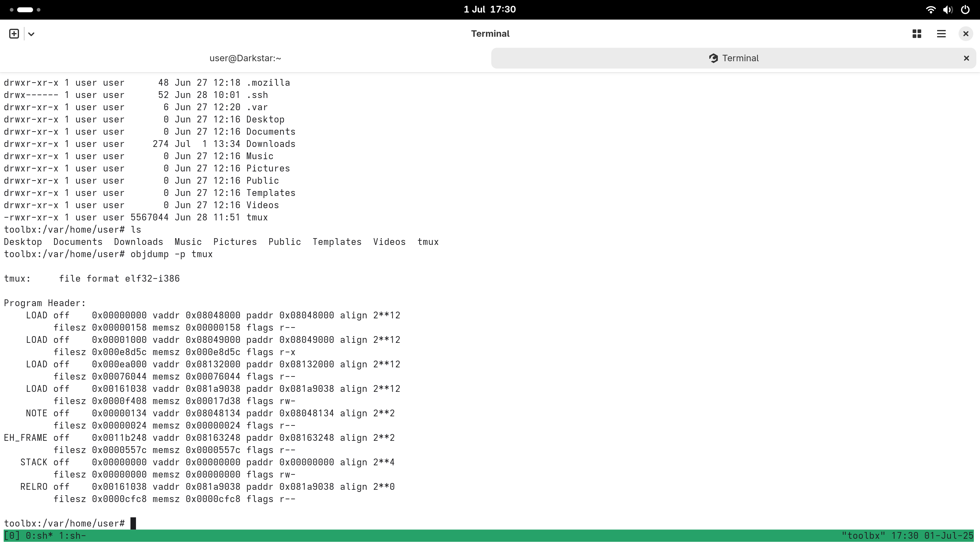
Task: Click the Terminal title in header bar
Action: (x=490, y=34)
